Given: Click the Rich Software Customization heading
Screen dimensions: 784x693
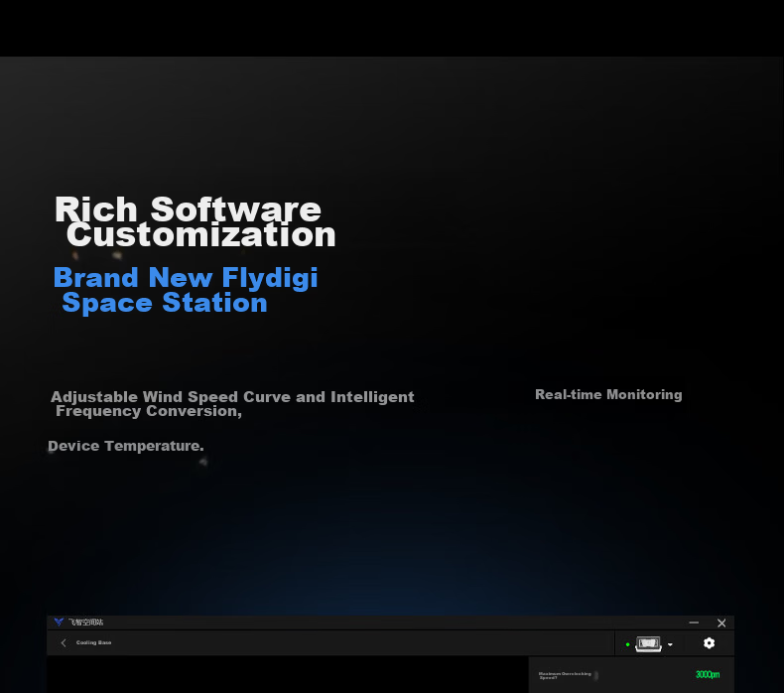Looking at the screenshot, I should [195, 221].
